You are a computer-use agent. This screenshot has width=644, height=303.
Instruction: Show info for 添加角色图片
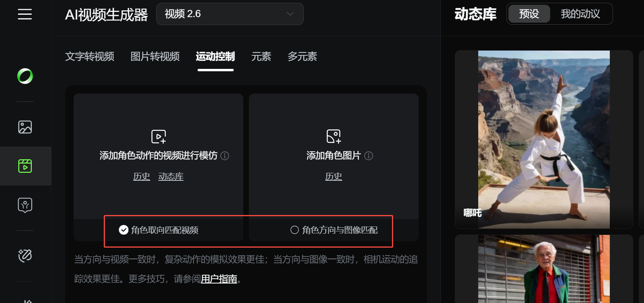tap(369, 156)
